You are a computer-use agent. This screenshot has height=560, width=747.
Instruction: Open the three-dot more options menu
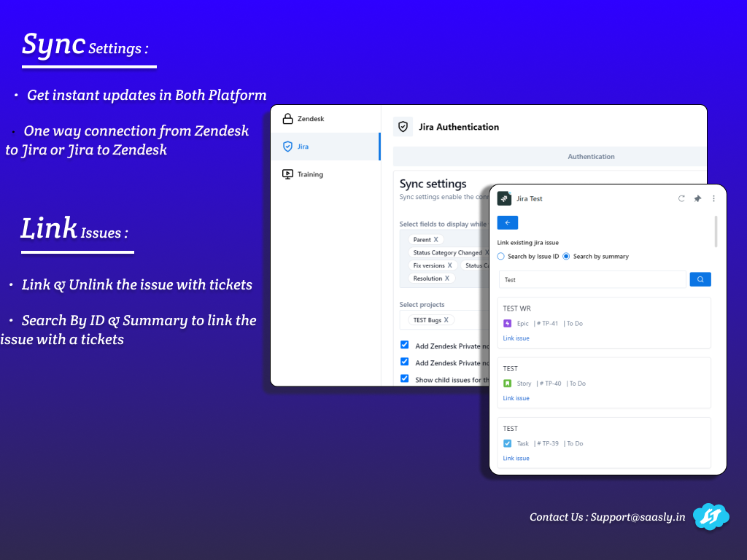713,198
